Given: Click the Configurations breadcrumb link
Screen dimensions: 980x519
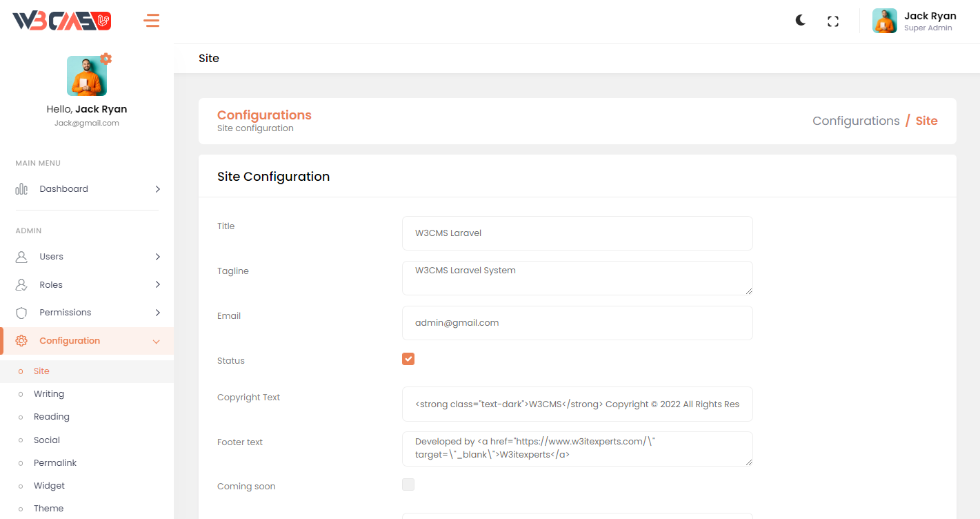Looking at the screenshot, I should click(855, 121).
